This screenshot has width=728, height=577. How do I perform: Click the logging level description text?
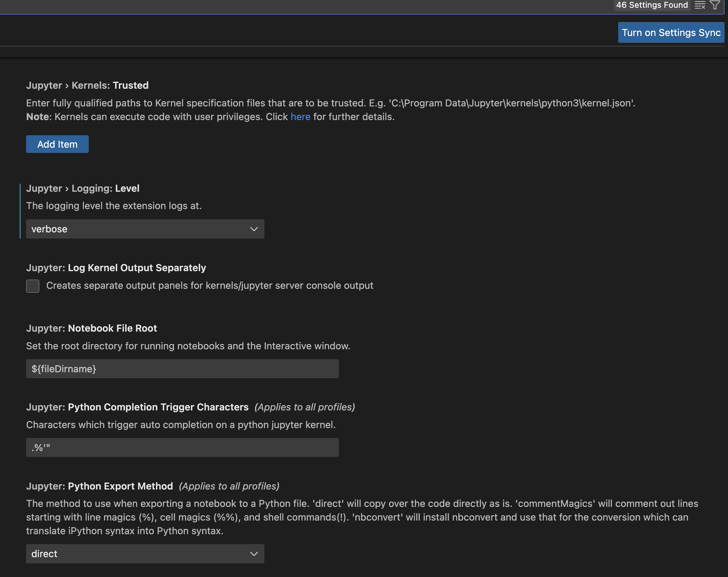click(114, 206)
